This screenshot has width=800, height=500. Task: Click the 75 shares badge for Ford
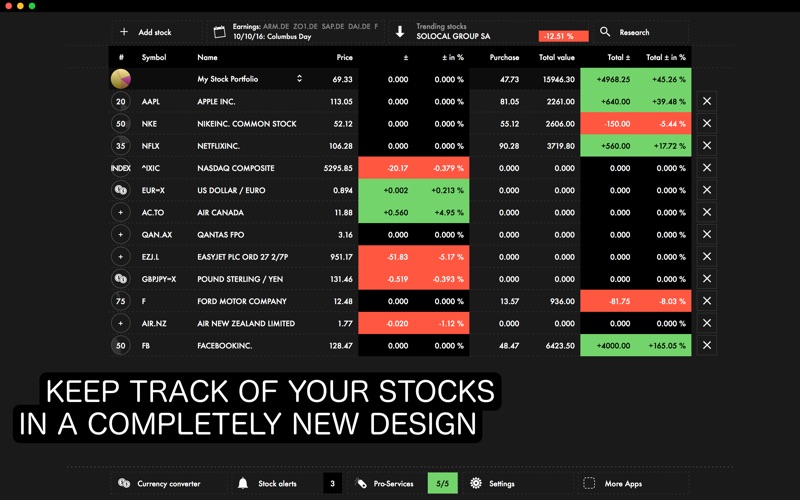click(x=121, y=301)
